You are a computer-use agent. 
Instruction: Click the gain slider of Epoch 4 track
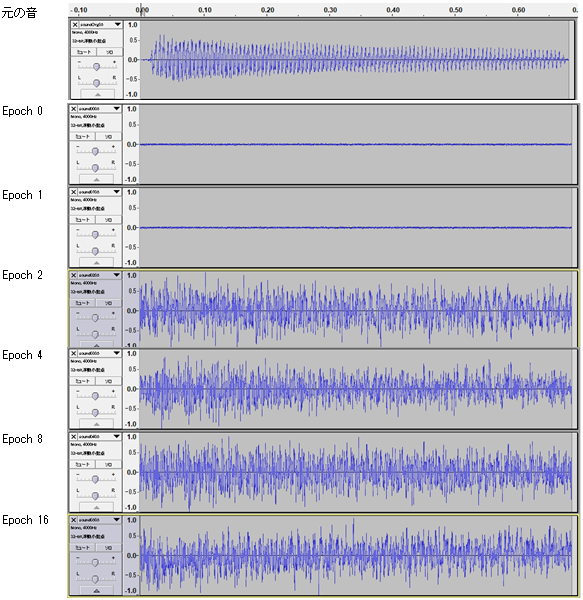click(96, 396)
